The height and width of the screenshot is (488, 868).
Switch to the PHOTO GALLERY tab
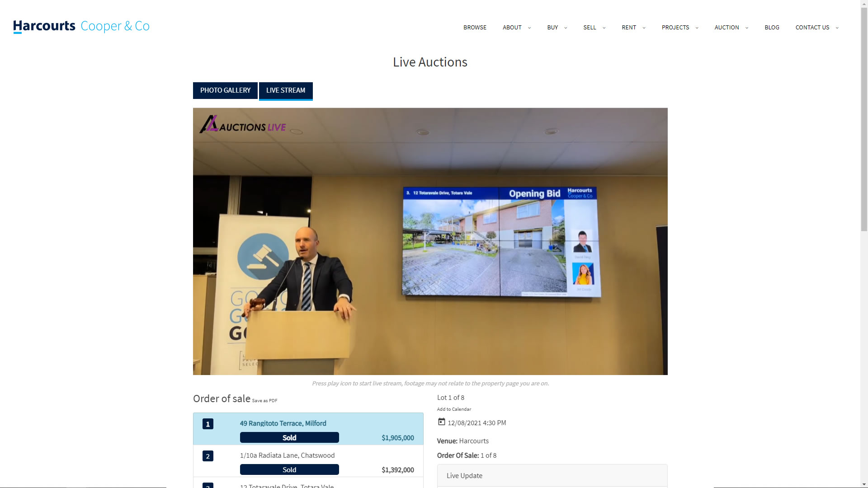tap(225, 90)
